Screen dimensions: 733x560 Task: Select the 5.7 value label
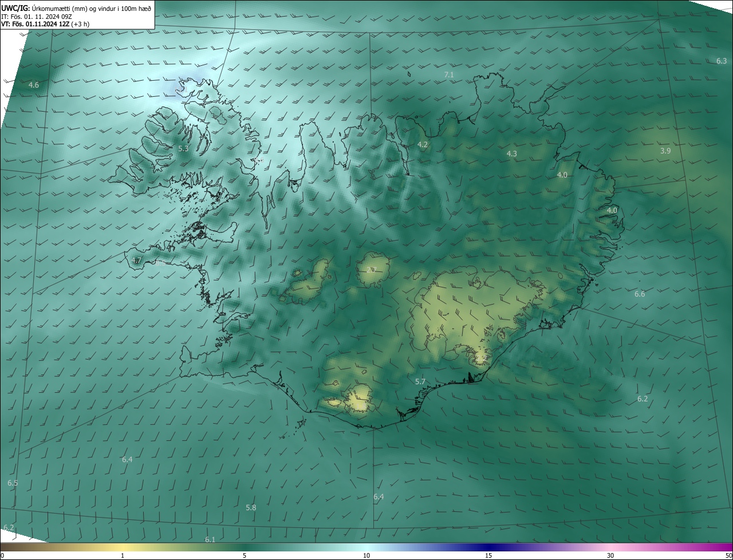(x=420, y=382)
